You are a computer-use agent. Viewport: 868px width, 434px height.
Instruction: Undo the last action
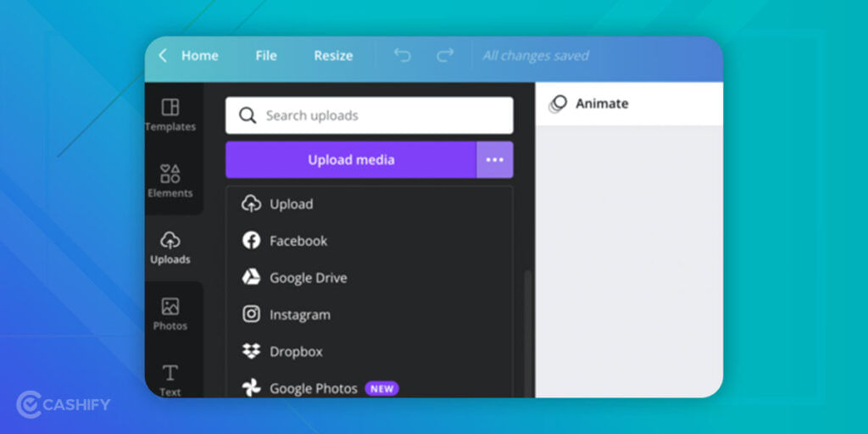(x=403, y=55)
